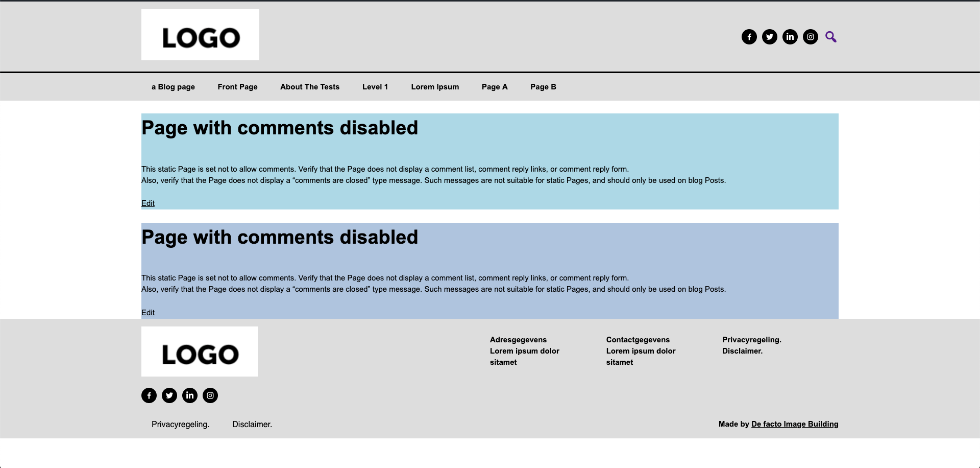Screen dimensions: 980x468
Task: Click the purple search magnifier icon
Action: pos(831,37)
